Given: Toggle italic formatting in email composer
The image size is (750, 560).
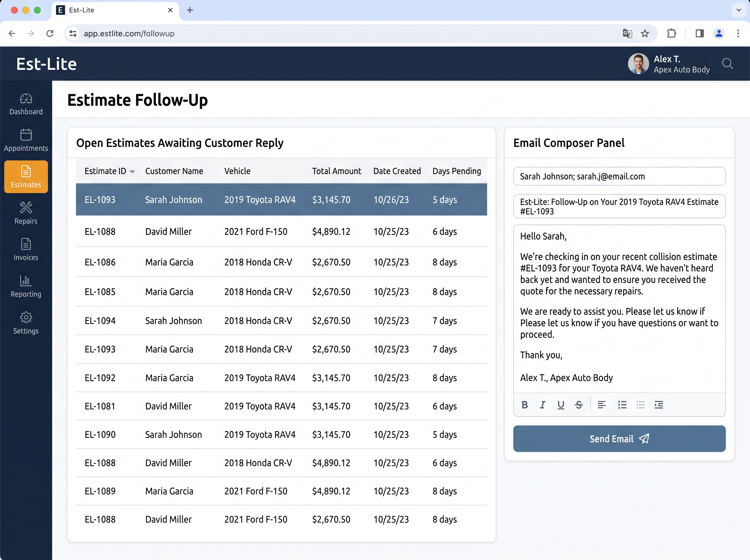Looking at the screenshot, I should [x=542, y=405].
